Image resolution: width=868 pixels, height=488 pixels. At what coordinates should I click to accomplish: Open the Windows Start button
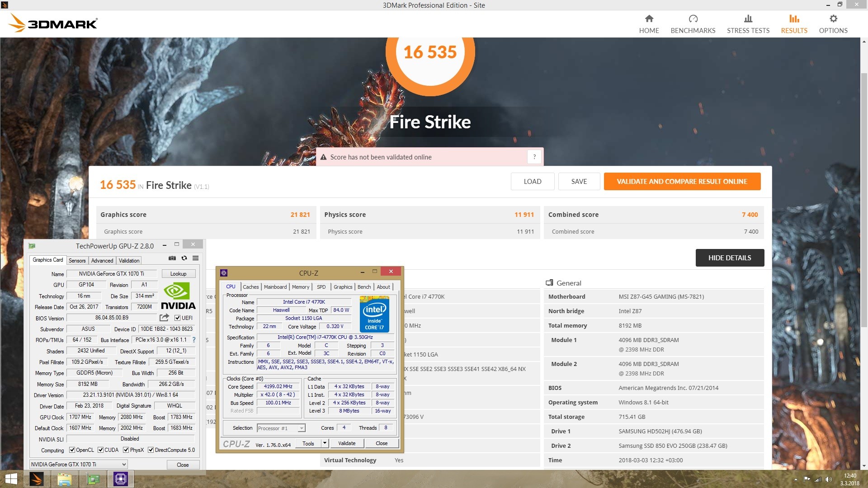pyautogui.click(x=11, y=479)
